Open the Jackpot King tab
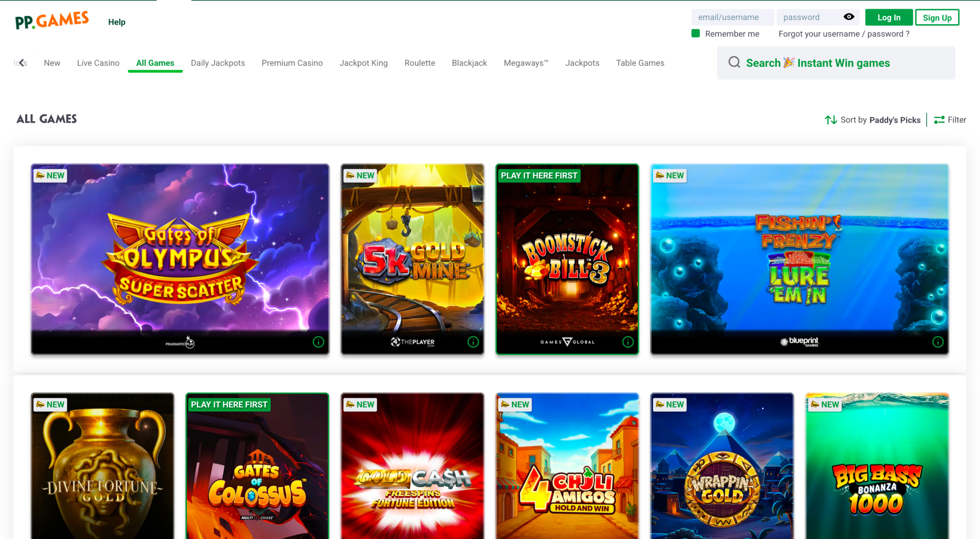Image resolution: width=980 pixels, height=539 pixels. point(363,63)
